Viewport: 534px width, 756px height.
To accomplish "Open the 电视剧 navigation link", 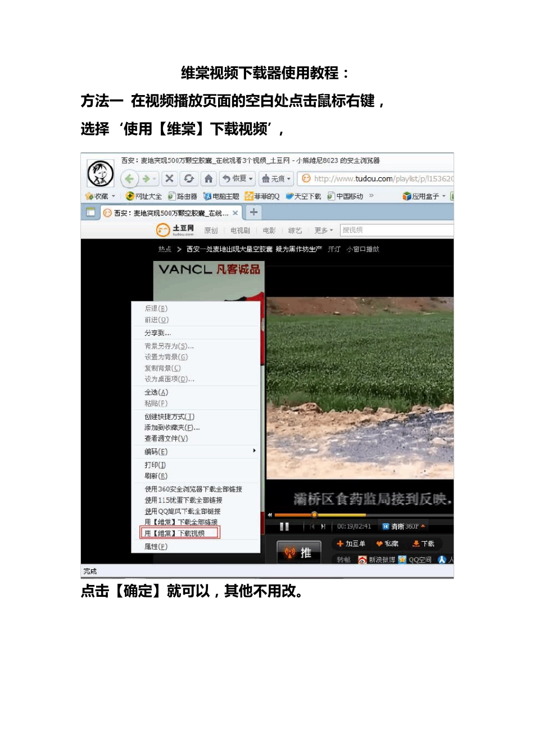I will 240,231.
